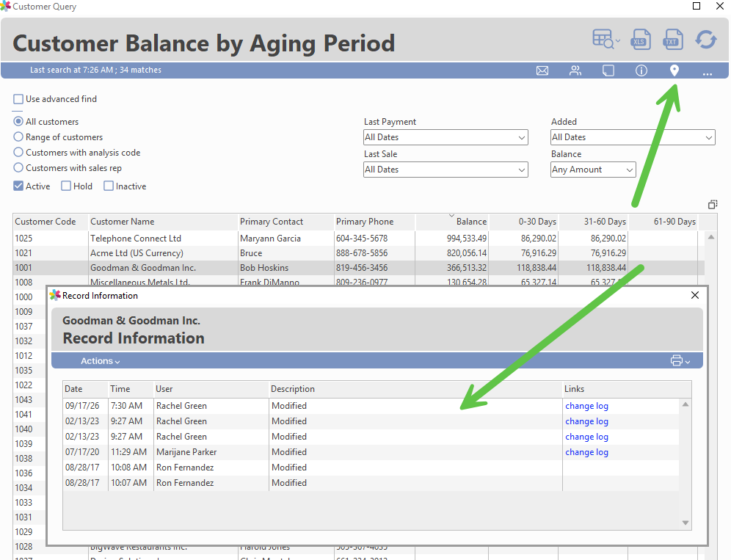Open the Last Sale date dropdown
The height and width of the screenshot is (560, 731).
(x=445, y=170)
